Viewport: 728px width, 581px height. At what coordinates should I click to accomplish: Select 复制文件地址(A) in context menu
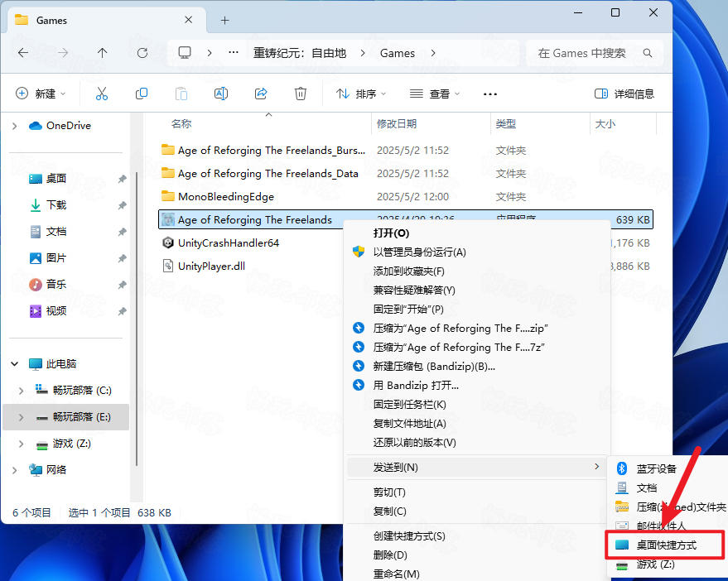pyautogui.click(x=477, y=424)
